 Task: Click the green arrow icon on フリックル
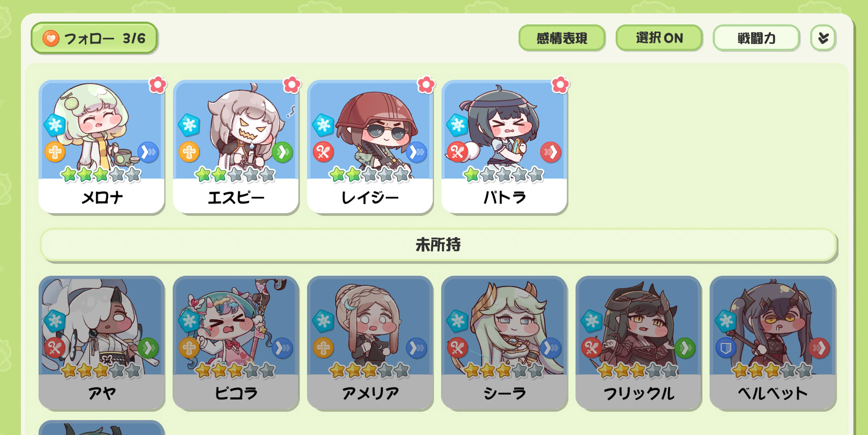685,348
